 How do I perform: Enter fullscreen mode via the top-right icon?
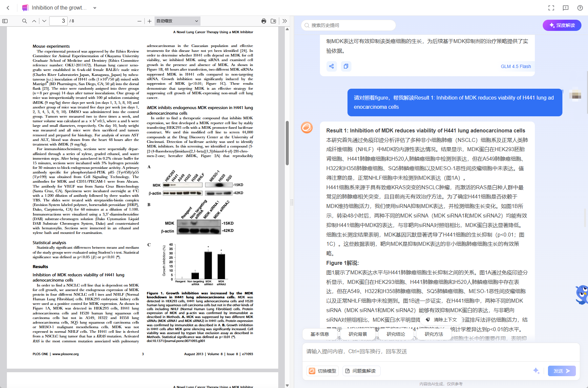[551, 8]
